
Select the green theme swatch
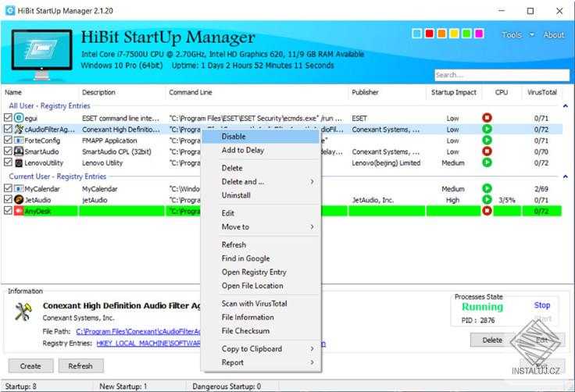tap(466, 34)
